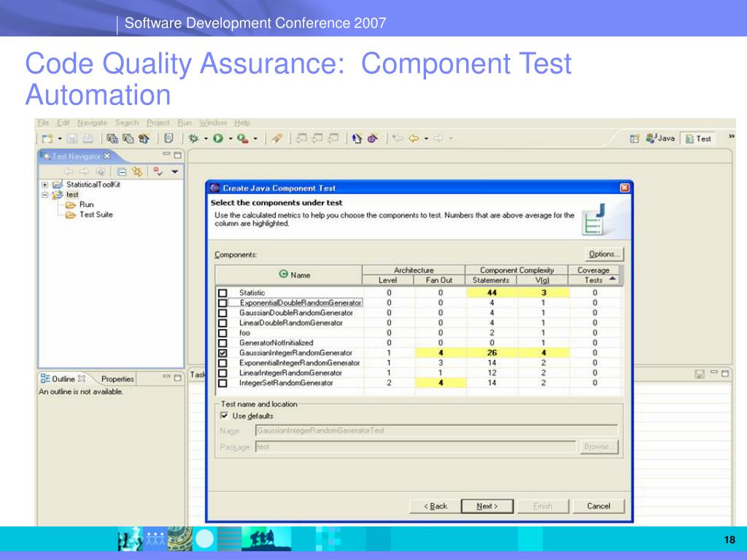Collapse the test project tree node

[45, 195]
